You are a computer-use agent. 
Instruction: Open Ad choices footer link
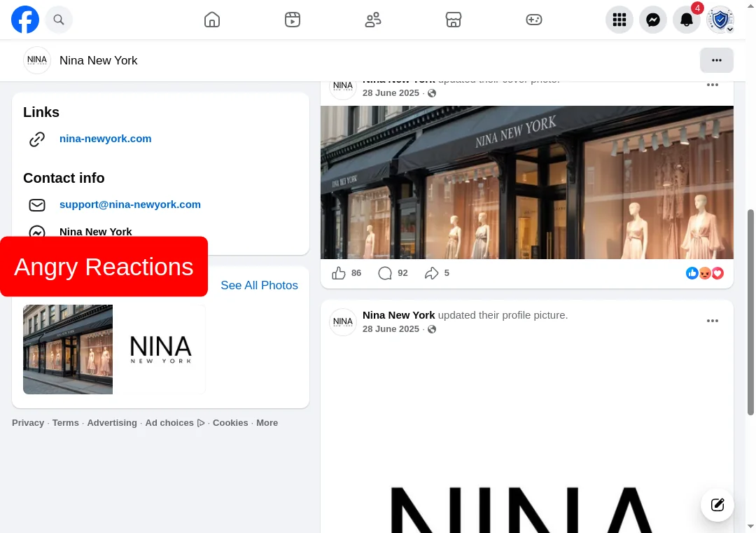pyautogui.click(x=175, y=423)
